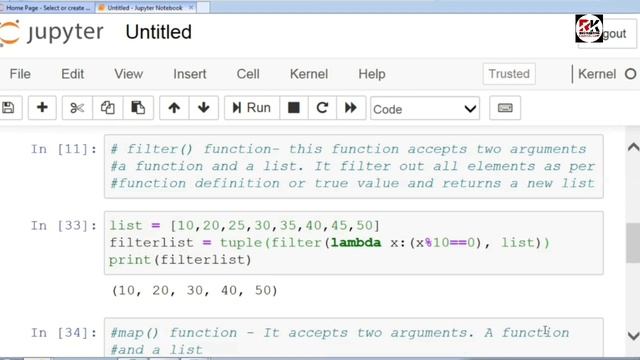This screenshot has height=360, width=640.
Task: Copy selected cells icon
Action: tap(108, 108)
